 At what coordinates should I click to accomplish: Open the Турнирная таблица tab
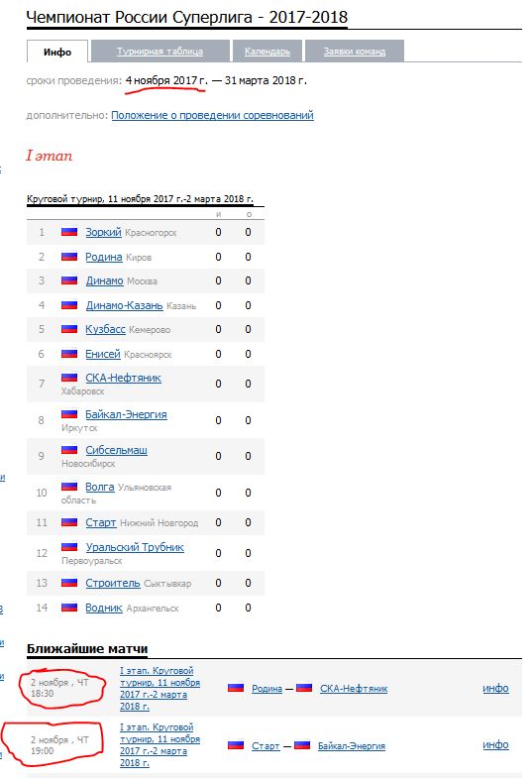click(x=160, y=52)
